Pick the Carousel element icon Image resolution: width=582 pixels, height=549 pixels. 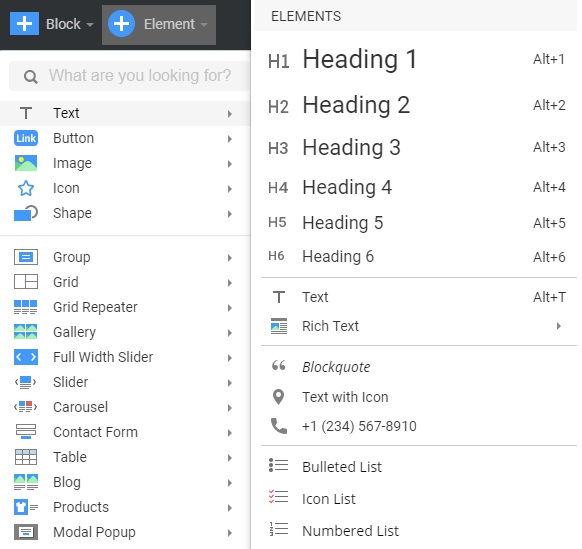click(26, 407)
